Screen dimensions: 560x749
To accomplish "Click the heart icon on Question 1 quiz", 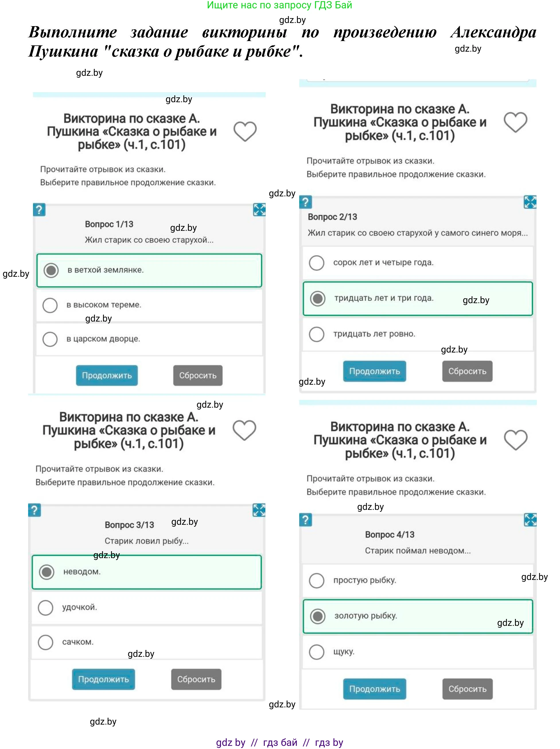I will point(245,131).
